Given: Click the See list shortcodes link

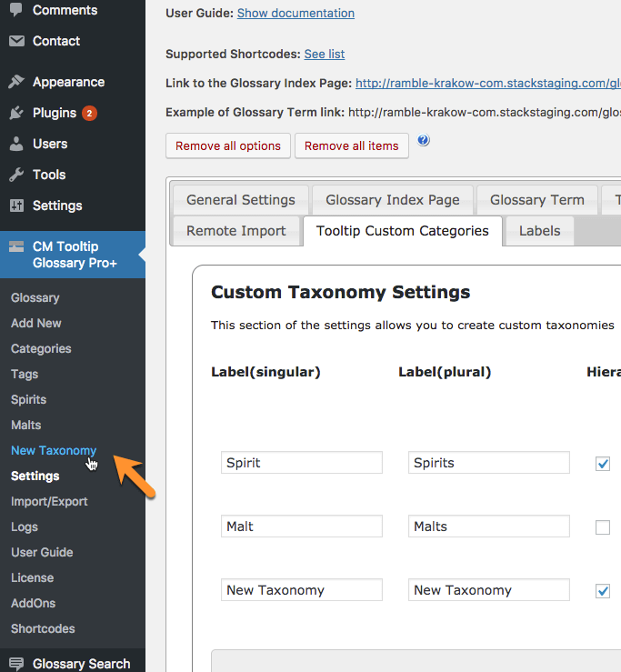Looking at the screenshot, I should (x=324, y=55).
